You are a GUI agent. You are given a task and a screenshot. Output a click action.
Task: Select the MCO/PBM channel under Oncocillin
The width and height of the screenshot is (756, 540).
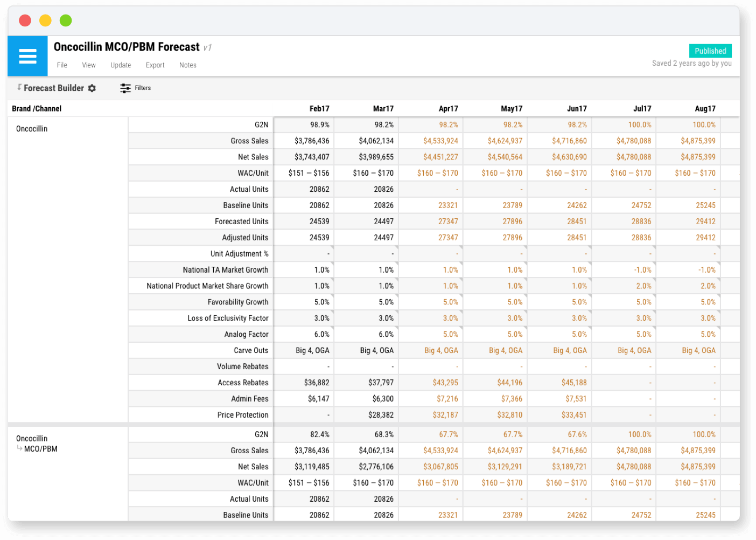[x=41, y=449]
